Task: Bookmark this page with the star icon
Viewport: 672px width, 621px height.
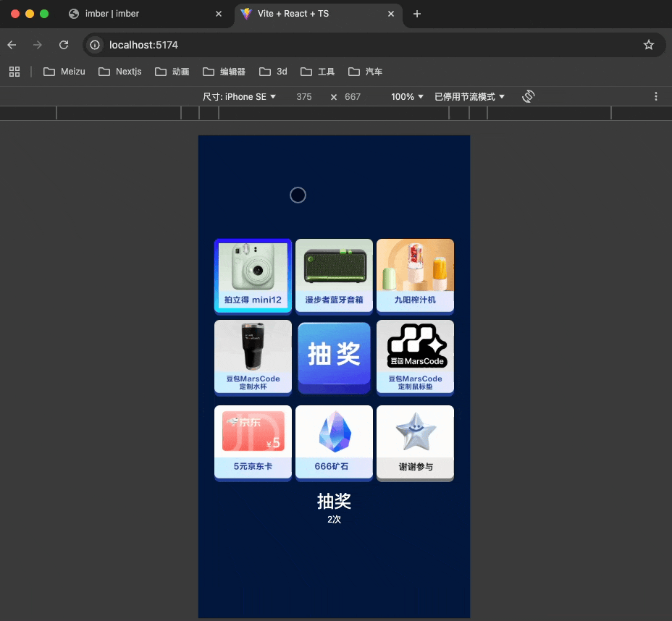Action: coord(648,45)
